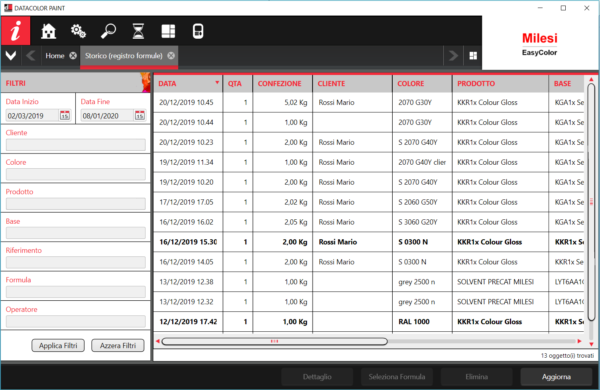Sort by the COLORE column header
This screenshot has height=390, width=600.
tap(422, 83)
